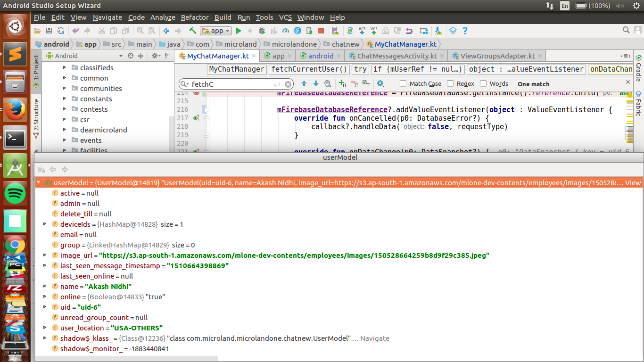Collapse the userModel root node
Viewport: 644px width, 362px height.
[39, 183]
